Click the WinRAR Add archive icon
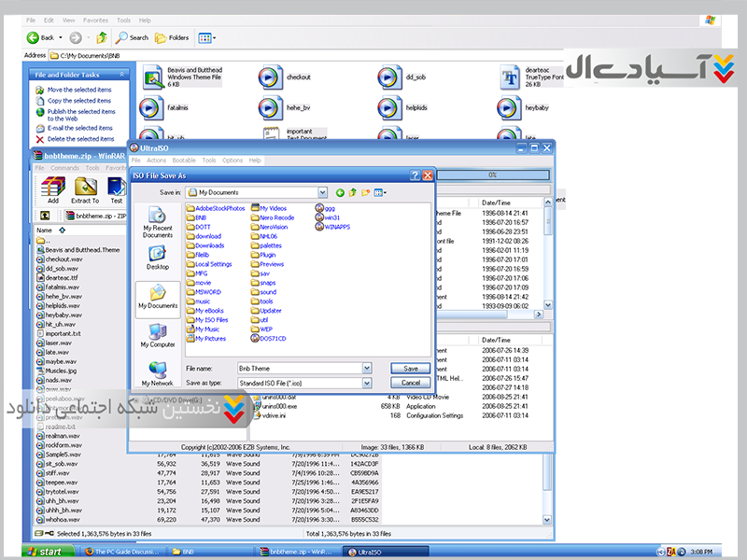 (52, 189)
